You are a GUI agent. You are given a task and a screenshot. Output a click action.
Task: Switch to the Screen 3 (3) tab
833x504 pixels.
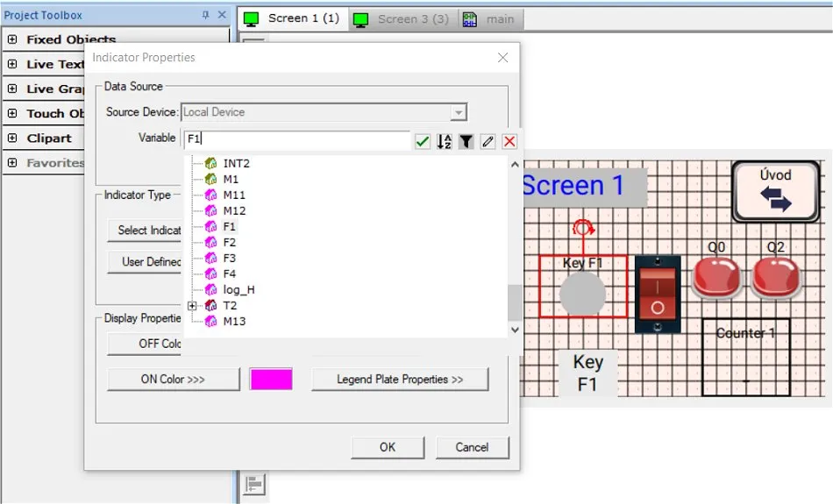click(403, 18)
